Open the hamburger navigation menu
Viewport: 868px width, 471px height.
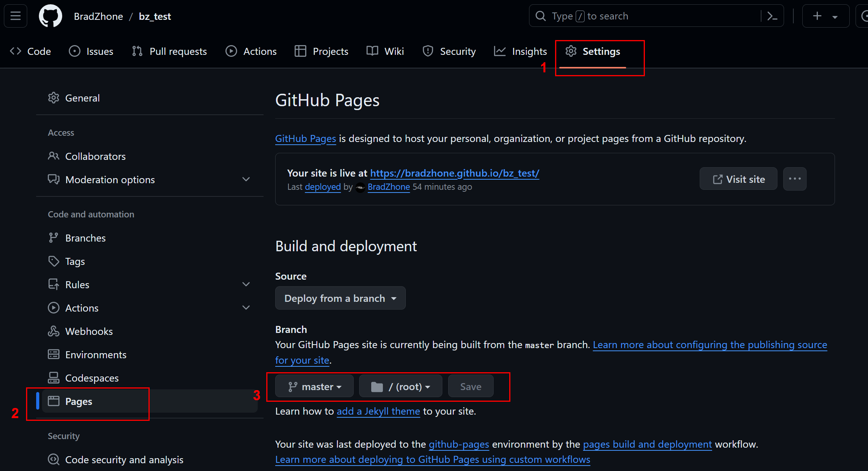[x=16, y=16]
